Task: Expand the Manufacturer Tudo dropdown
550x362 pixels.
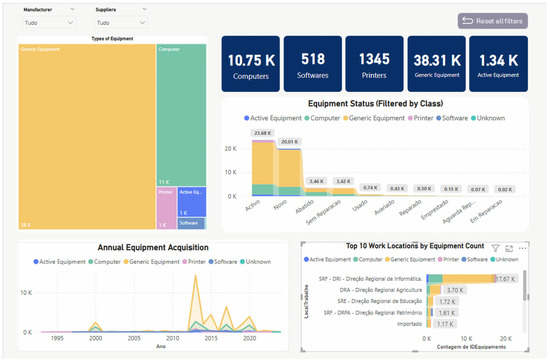Action: (49, 23)
